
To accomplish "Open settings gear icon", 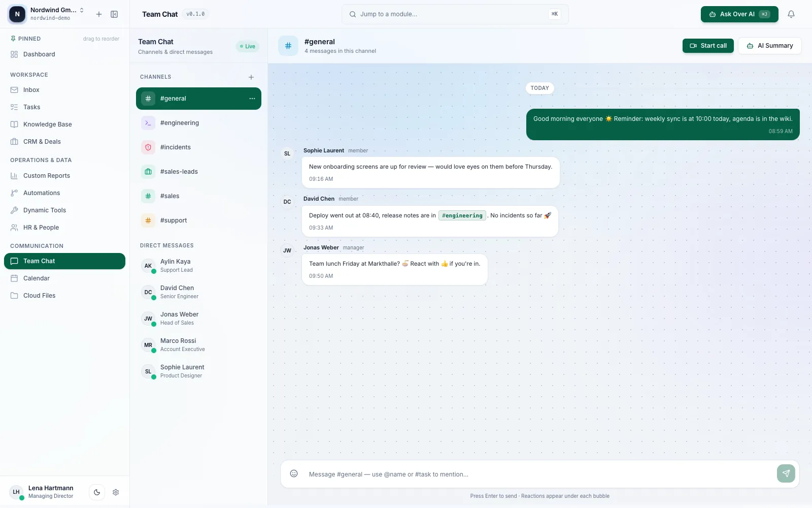I will (116, 492).
